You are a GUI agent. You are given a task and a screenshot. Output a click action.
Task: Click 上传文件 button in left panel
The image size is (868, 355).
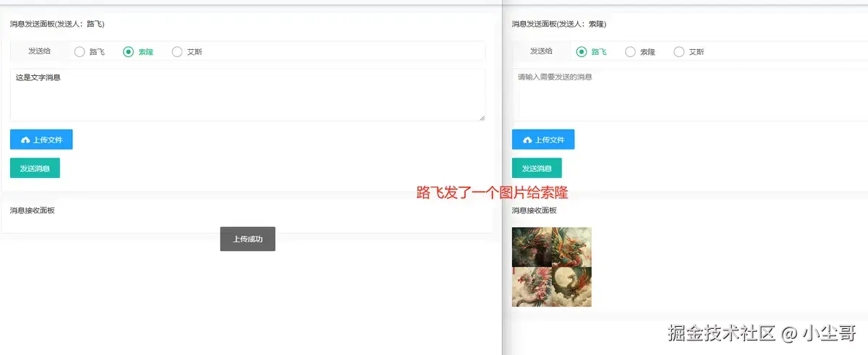coord(41,140)
